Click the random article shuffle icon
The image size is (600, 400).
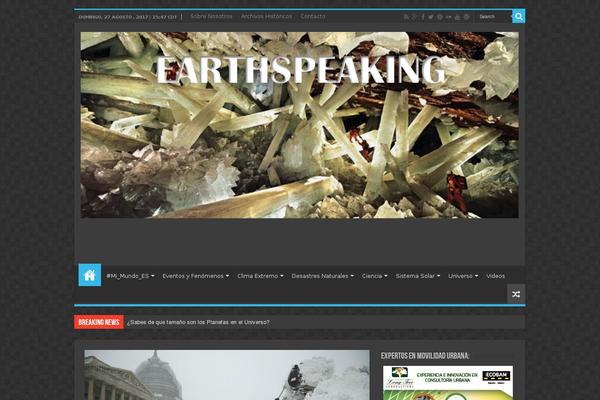(516, 294)
